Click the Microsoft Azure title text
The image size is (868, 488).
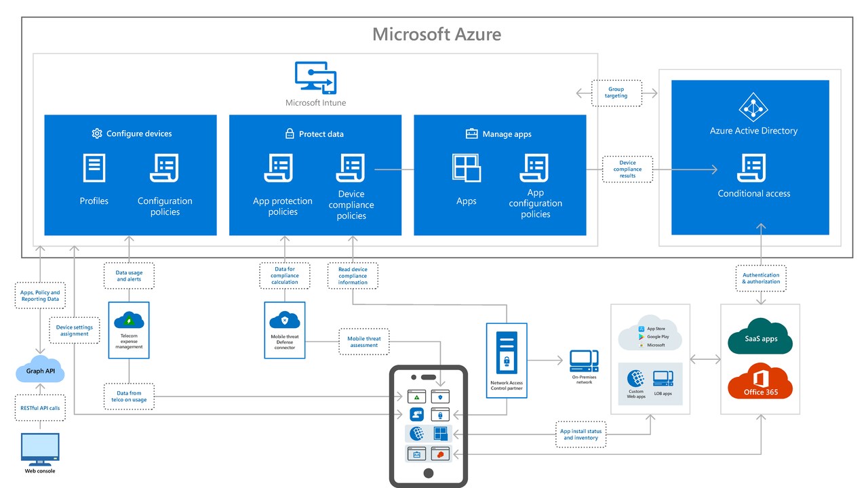pos(437,34)
